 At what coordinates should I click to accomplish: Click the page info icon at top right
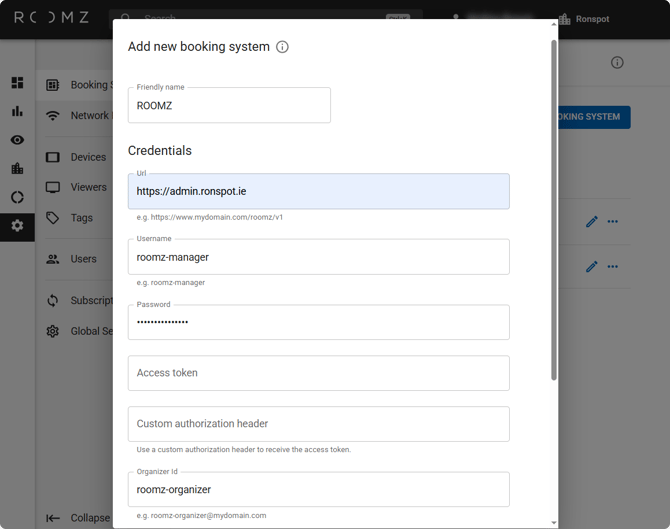pyautogui.click(x=617, y=62)
